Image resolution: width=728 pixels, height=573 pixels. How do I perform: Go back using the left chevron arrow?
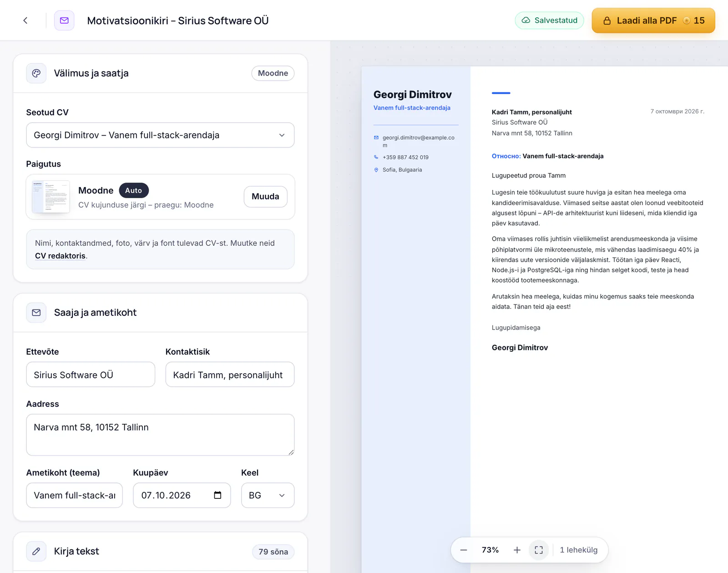pyautogui.click(x=25, y=20)
